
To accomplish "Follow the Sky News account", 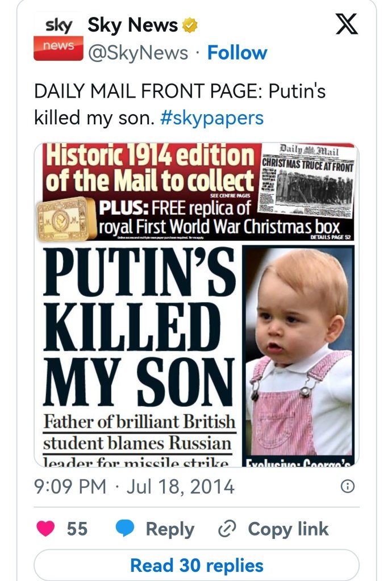I will pos(237,53).
